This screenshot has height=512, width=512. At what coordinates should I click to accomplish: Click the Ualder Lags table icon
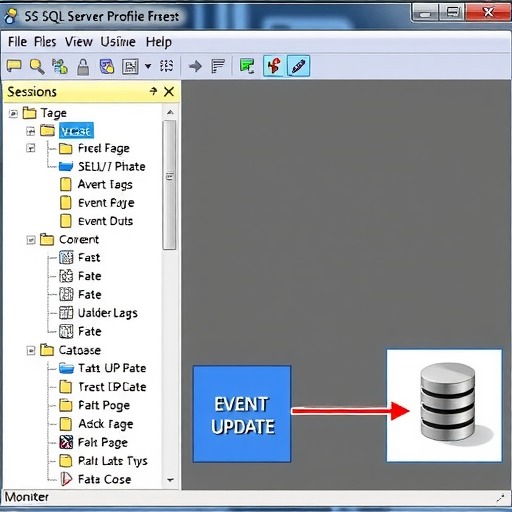point(66,313)
